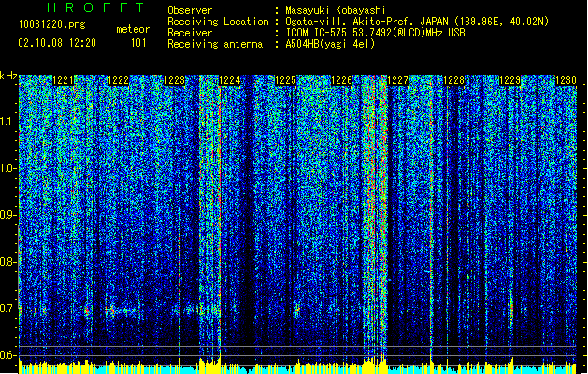The height and width of the screenshot is (374, 588).
Task: Click the Receiver label
Action: [190, 33]
